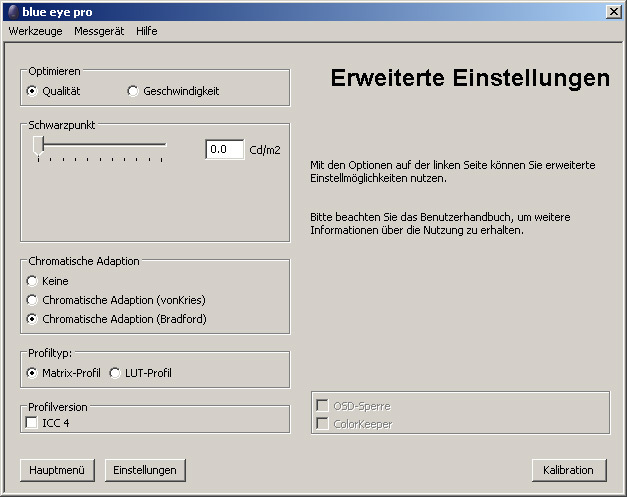Viewport: 627px width, 497px height.
Task: Choose Chromatische Adaption (vonKries)
Action: coord(33,300)
